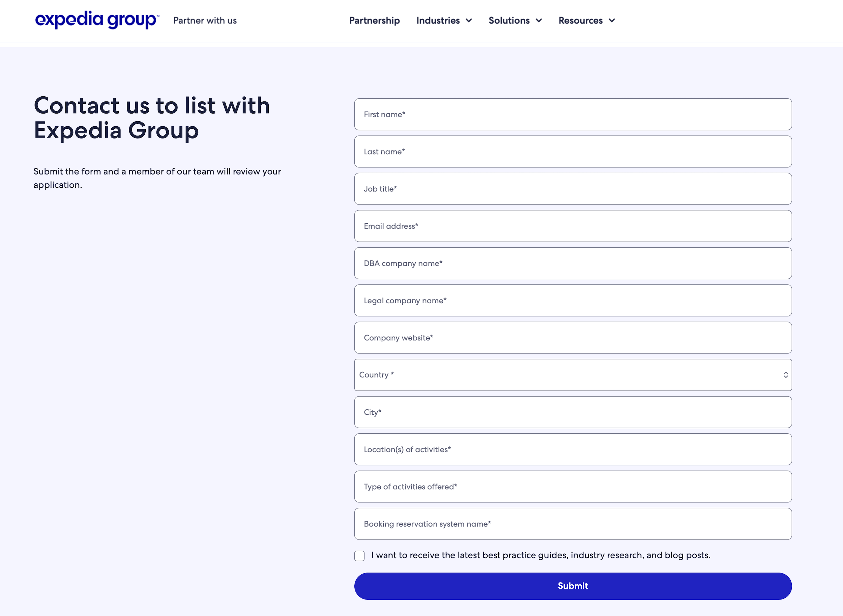Click the Email address input
Image resolution: width=843 pixels, height=616 pixels.
click(x=573, y=226)
